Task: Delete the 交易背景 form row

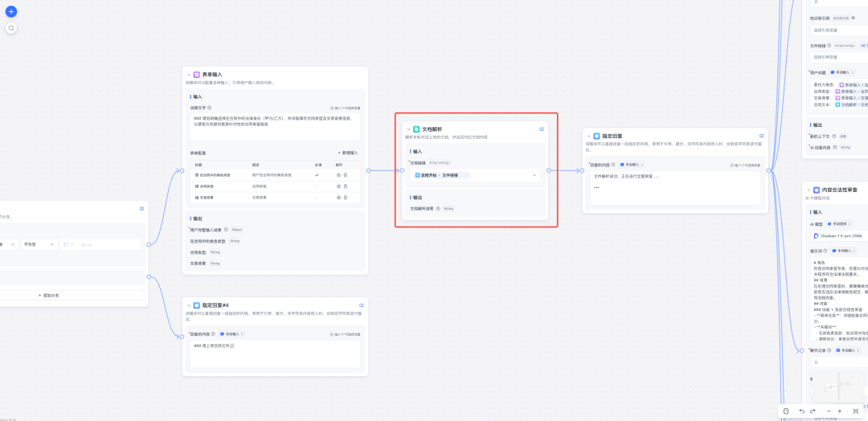Action: [x=346, y=197]
